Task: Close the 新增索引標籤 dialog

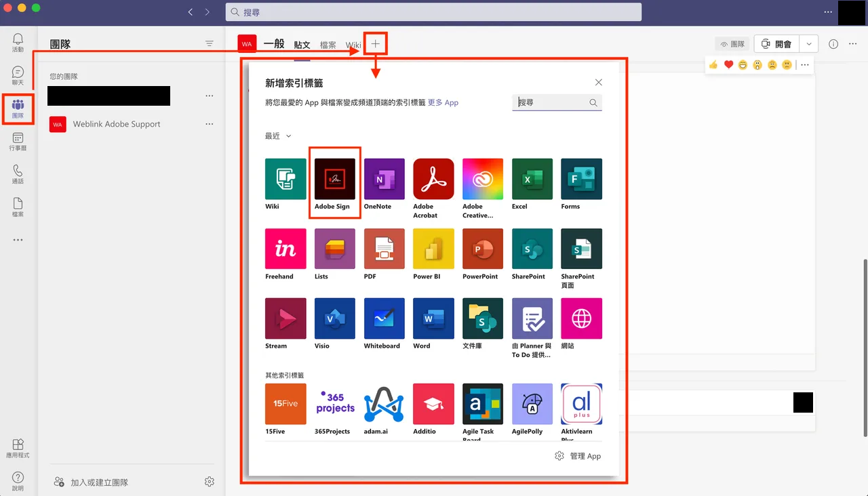Action: [599, 82]
